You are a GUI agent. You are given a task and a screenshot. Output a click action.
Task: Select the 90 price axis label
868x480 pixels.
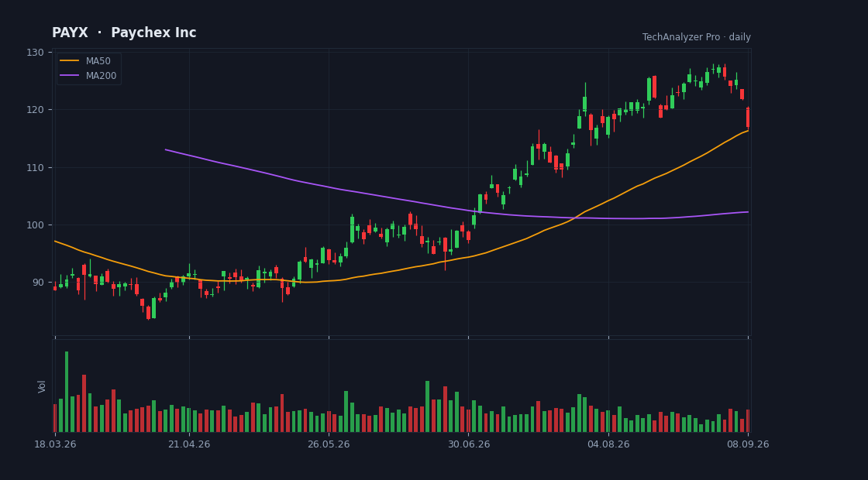[38, 283]
